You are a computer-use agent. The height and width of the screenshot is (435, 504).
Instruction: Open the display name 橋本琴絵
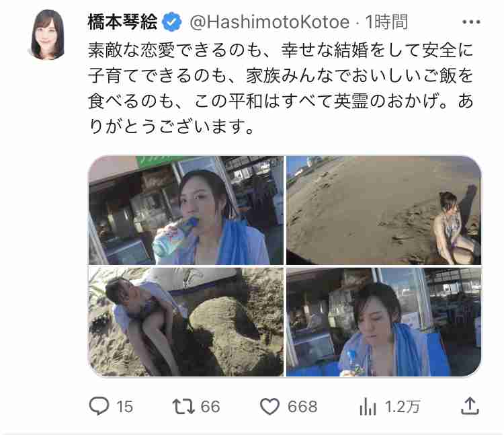[122, 22]
